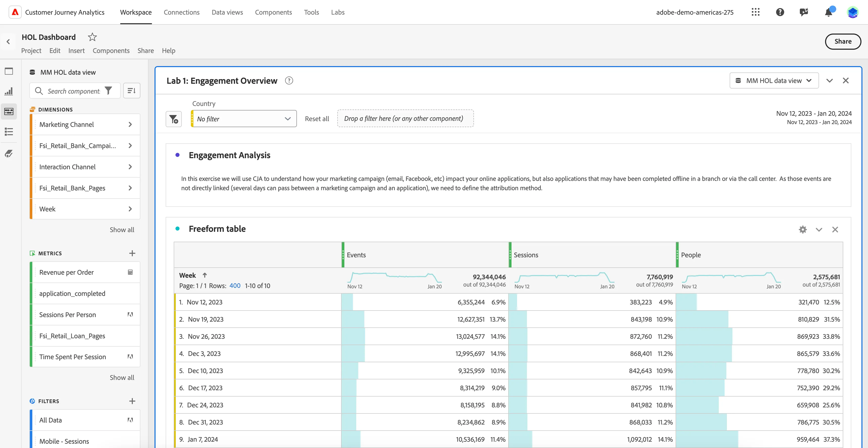Open the Insert menu
The width and height of the screenshot is (868, 448).
pyautogui.click(x=76, y=50)
